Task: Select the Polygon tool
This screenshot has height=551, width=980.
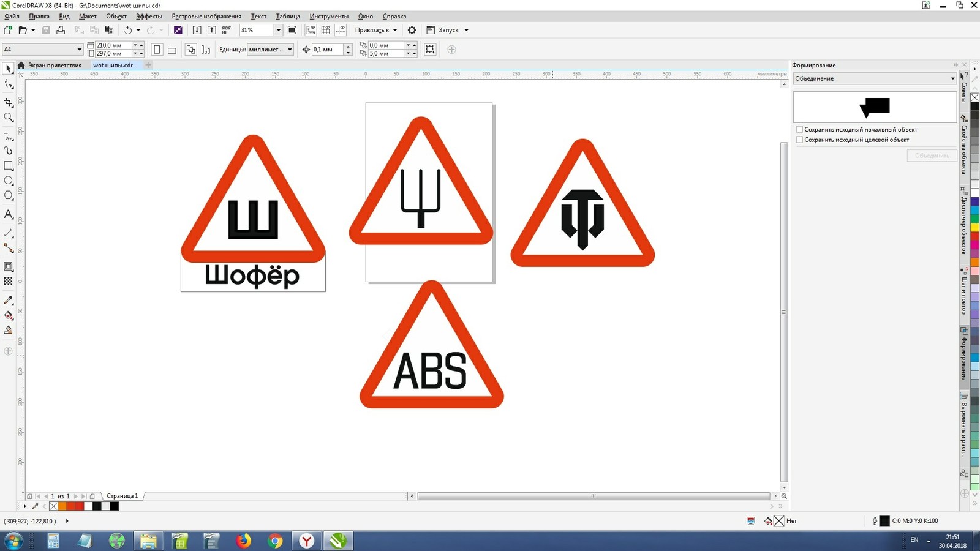Action: 9,196
